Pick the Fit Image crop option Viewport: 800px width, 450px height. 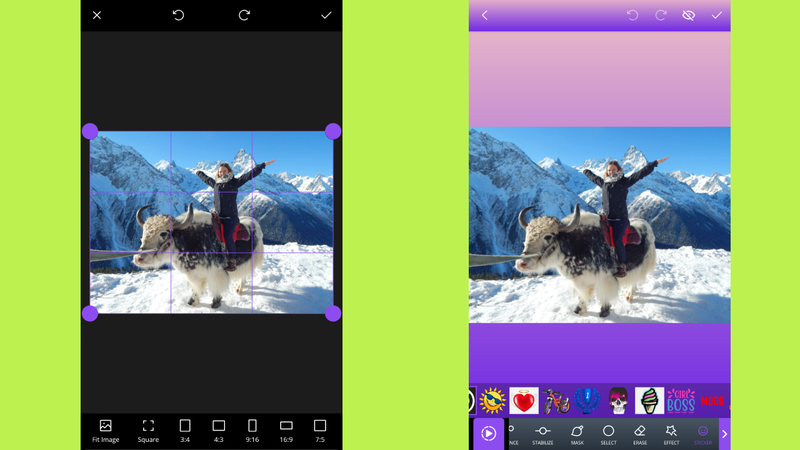pos(105,430)
